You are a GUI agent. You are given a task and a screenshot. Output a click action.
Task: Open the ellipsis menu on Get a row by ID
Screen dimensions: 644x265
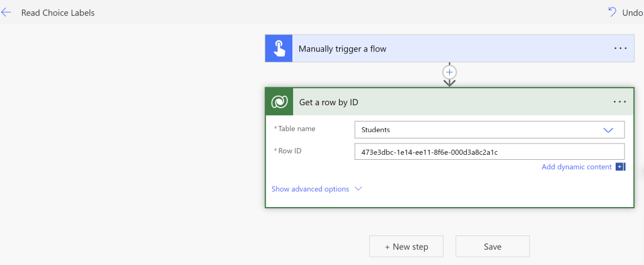620,102
